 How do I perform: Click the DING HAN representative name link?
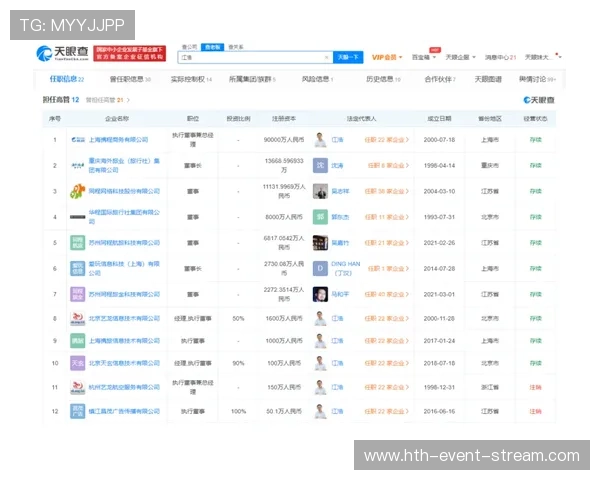pos(346,268)
